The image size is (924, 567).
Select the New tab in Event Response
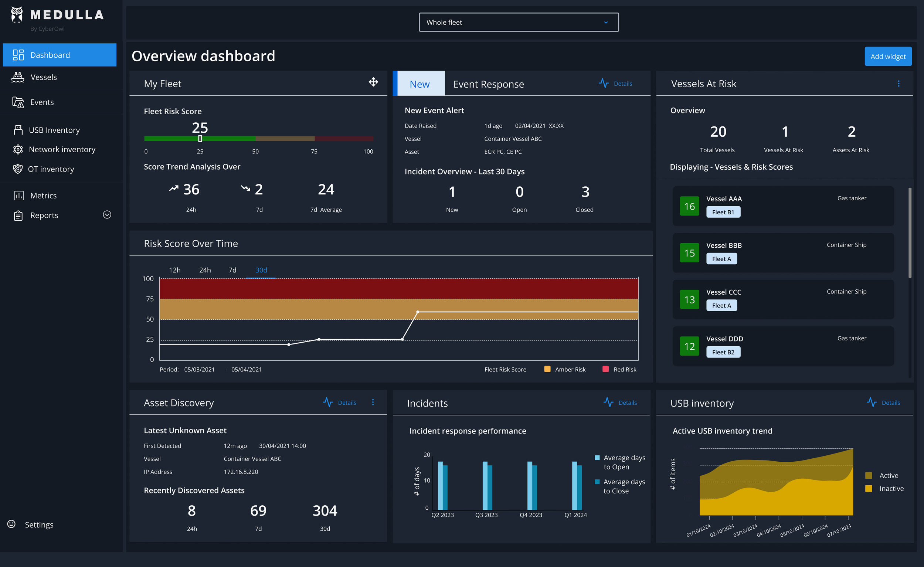[419, 84]
